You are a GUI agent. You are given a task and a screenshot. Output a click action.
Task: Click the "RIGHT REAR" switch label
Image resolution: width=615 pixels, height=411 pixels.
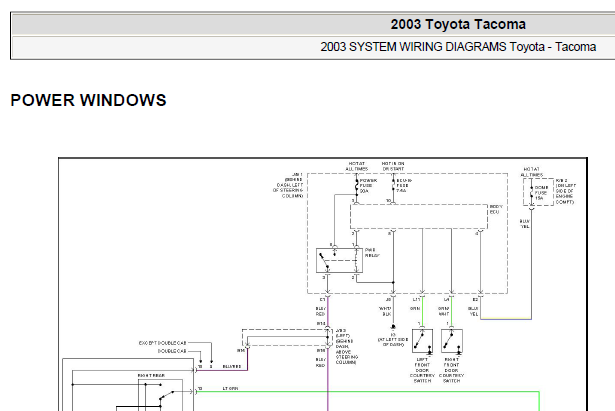click(x=151, y=375)
